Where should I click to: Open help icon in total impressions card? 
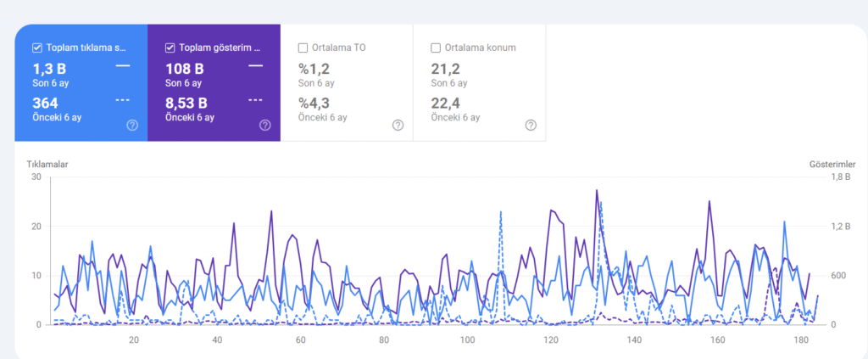[264, 125]
